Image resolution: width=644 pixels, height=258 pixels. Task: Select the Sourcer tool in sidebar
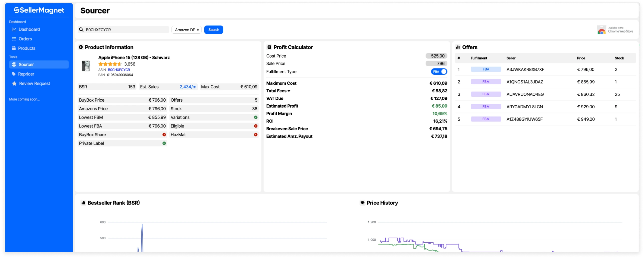[x=39, y=65]
